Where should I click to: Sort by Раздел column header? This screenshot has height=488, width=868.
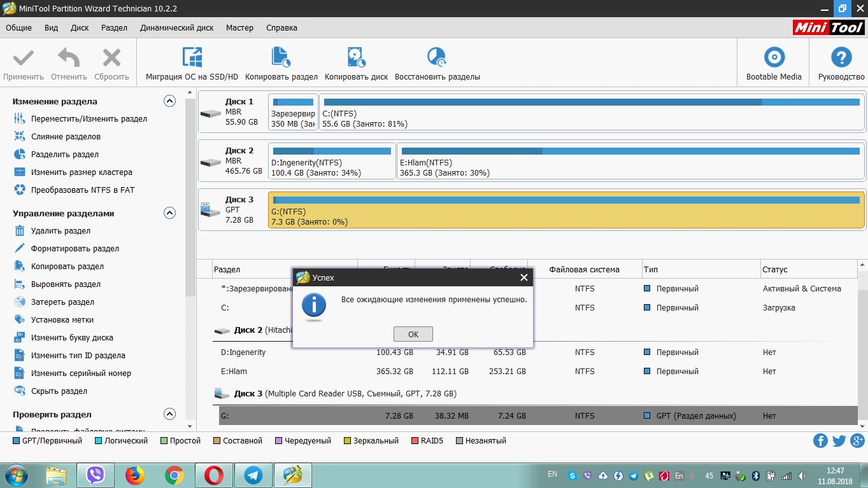pyautogui.click(x=285, y=270)
